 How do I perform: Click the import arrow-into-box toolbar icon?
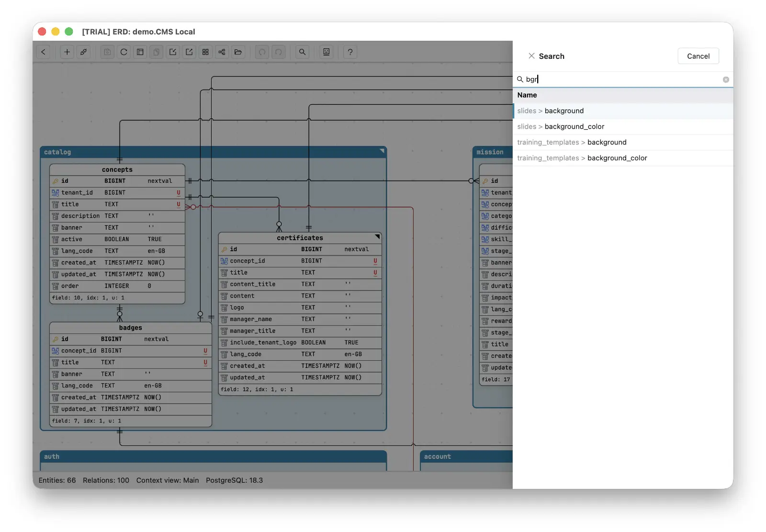click(x=173, y=52)
